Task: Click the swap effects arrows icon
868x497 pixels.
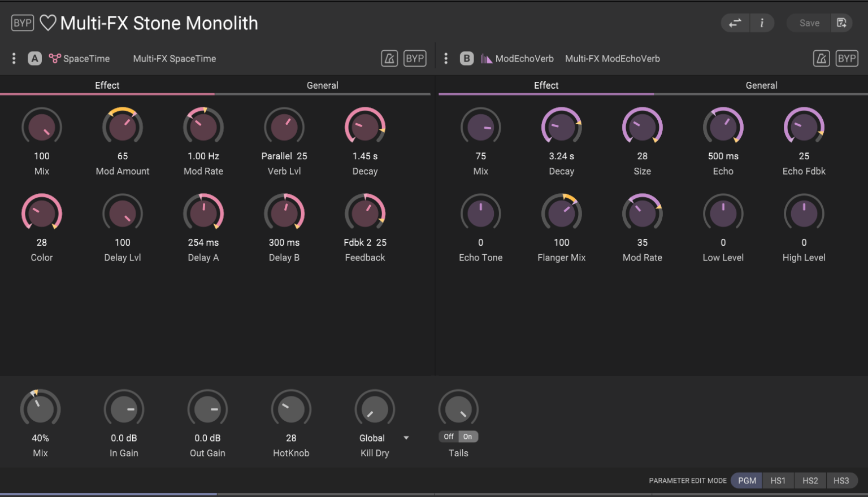Action: (x=735, y=23)
